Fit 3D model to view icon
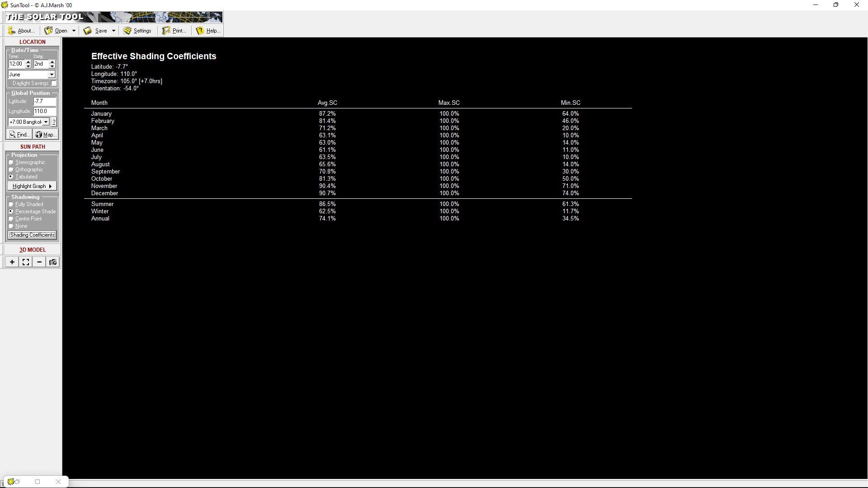 (26, 262)
